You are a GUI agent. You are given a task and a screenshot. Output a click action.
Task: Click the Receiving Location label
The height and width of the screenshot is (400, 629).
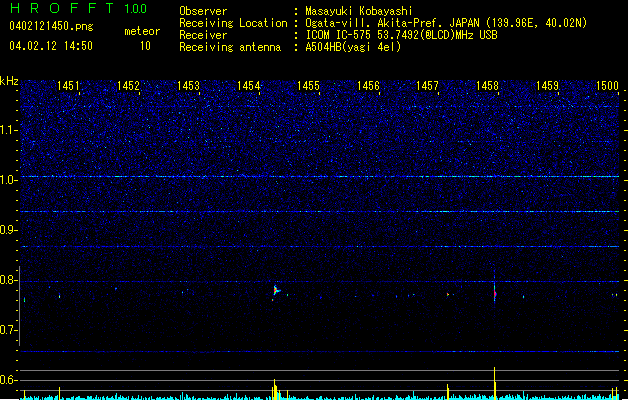pos(233,23)
